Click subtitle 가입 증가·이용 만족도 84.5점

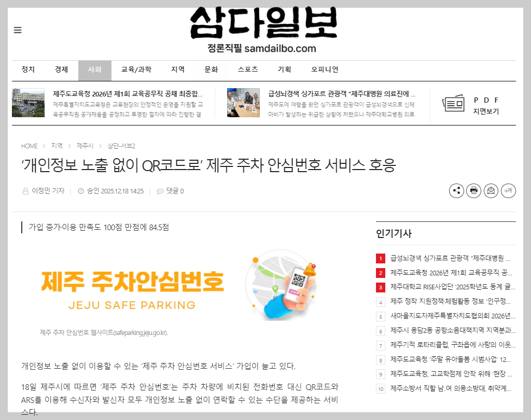(x=99, y=227)
